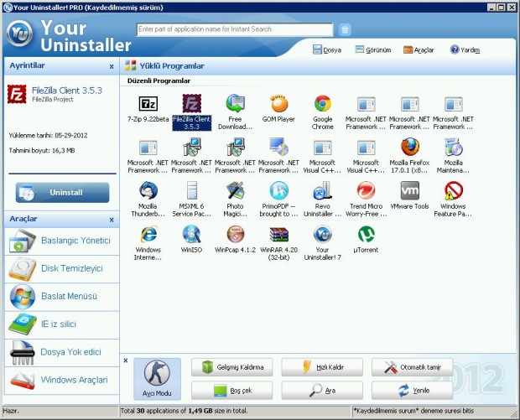Click the Yüklü Programlar header
Viewport: 520px width, 420px height.
coord(172,66)
